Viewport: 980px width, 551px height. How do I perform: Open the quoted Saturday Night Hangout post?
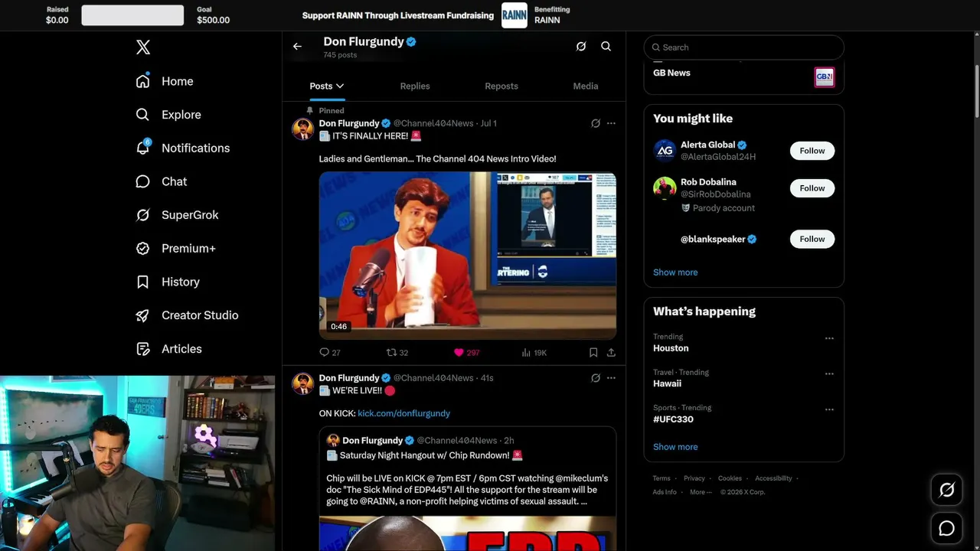(x=467, y=488)
